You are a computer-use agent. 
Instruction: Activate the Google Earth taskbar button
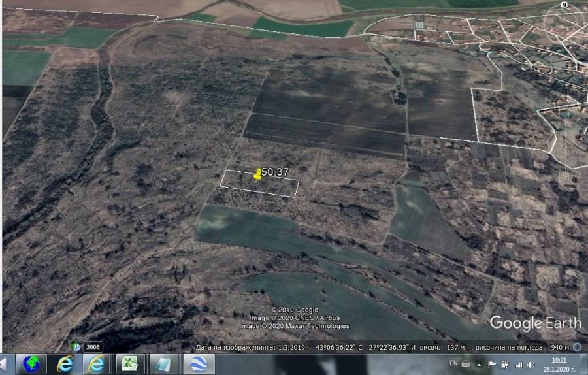pos(198,363)
